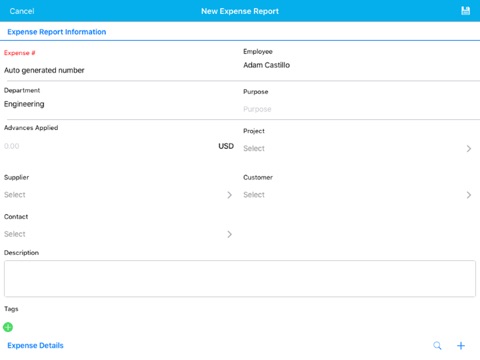The height and width of the screenshot is (360, 480).
Task: Click inside the Description text box
Action: [x=240, y=279]
